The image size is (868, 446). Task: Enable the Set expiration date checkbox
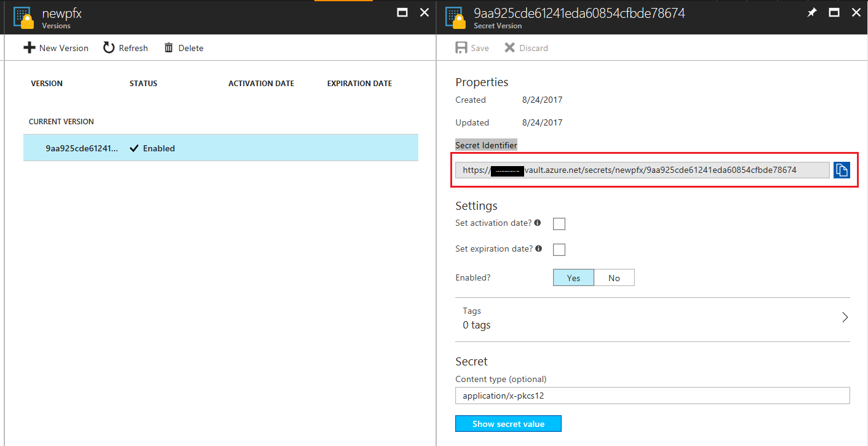click(559, 249)
